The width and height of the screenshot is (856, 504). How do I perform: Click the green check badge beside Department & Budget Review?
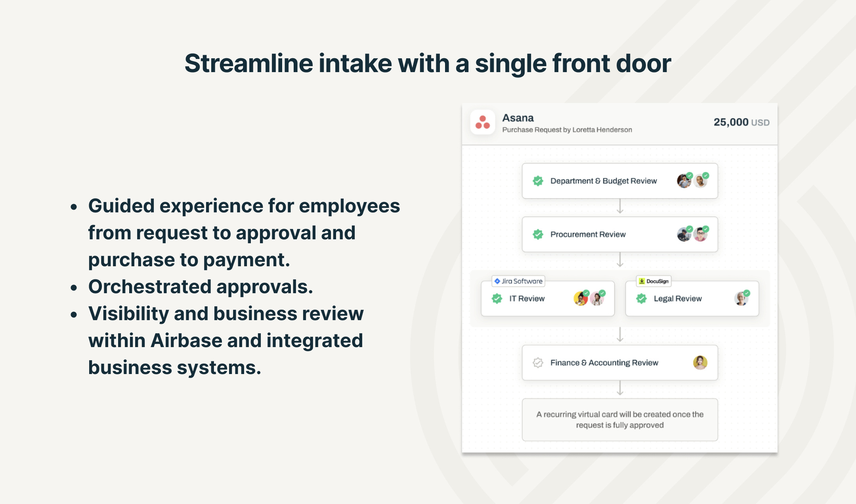pos(538,181)
